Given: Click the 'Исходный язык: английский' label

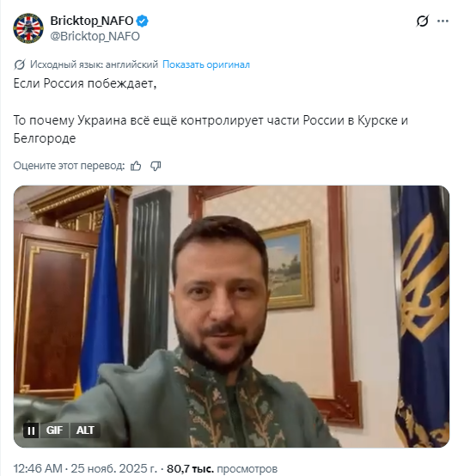Looking at the screenshot, I should 94,64.
